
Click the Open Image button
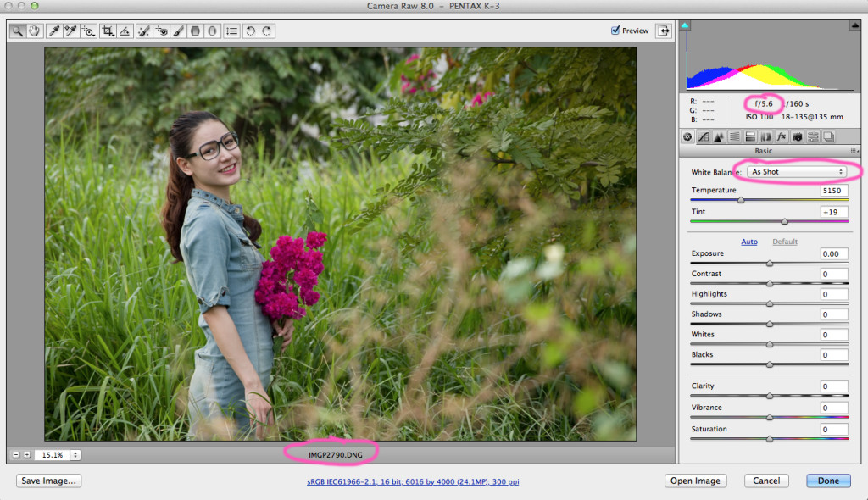coord(695,481)
